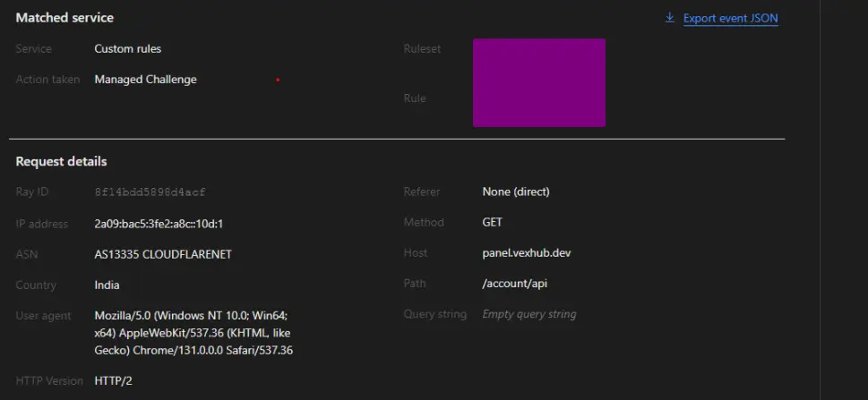This screenshot has height=400, width=868.
Task: Click the Service value Custom rules
Action: point(128,48)
